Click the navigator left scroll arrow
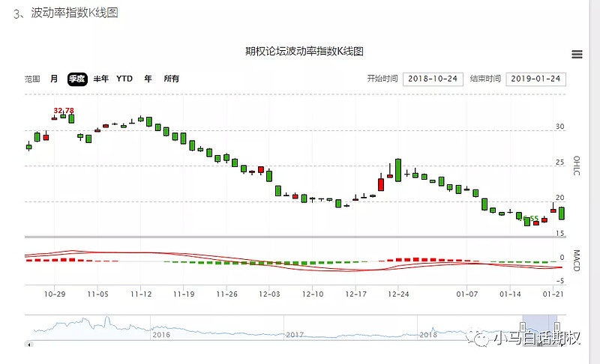 [x=28, y=345]
